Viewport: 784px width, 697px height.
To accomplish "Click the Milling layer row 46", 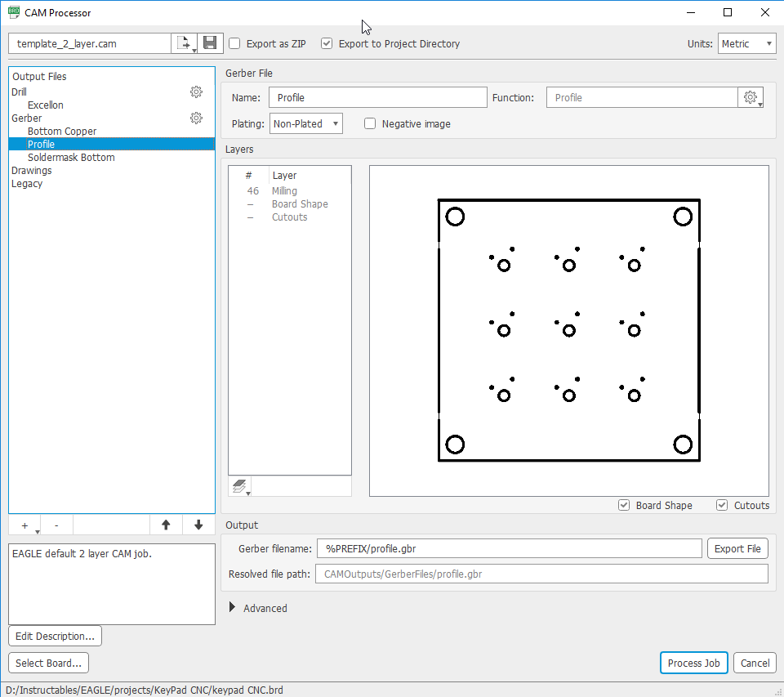I will coord(290,190).
